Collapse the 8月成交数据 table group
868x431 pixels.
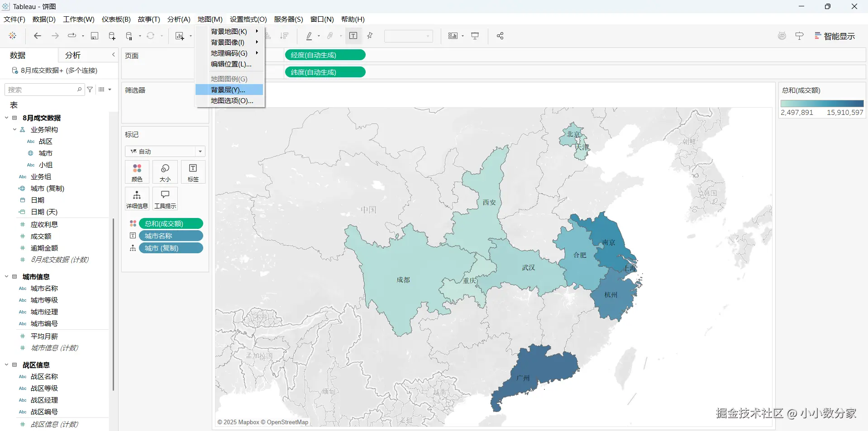pyautogui.click(x=7, y=118)
